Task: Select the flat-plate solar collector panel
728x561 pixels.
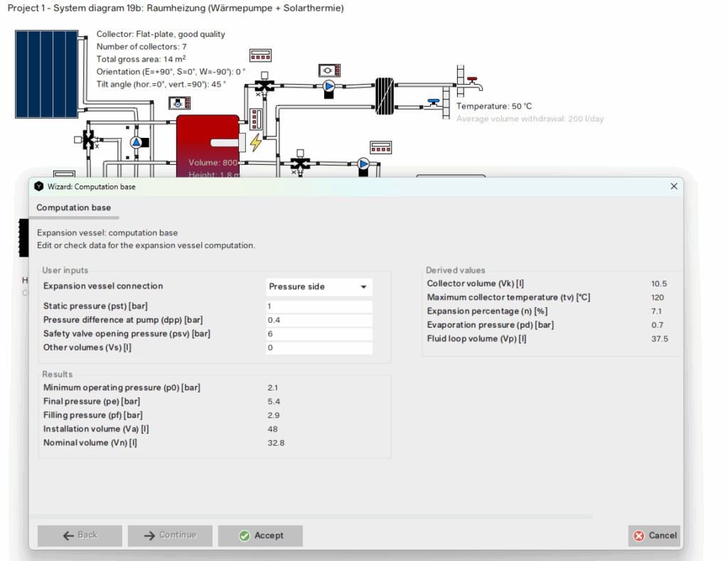Action: tap(46, 75)
